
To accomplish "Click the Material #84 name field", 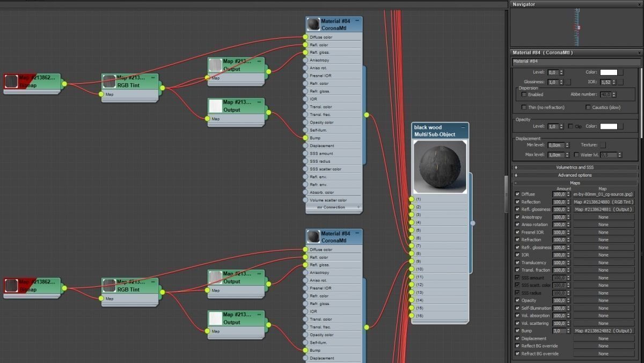I will [576, 62].
